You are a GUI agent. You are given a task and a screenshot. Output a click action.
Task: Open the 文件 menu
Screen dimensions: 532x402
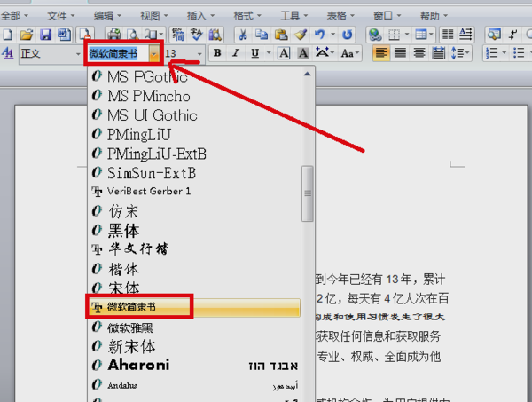tap(60, 16)
